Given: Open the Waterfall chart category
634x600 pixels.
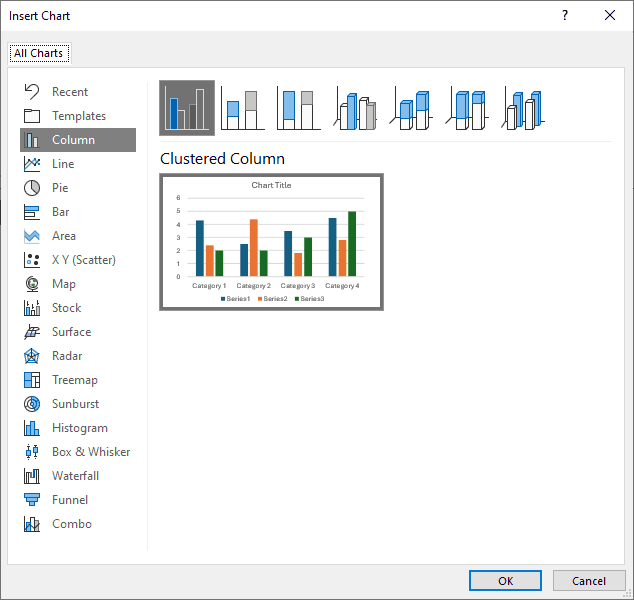Looking at the screenshot, I should [x=75, y=476].
